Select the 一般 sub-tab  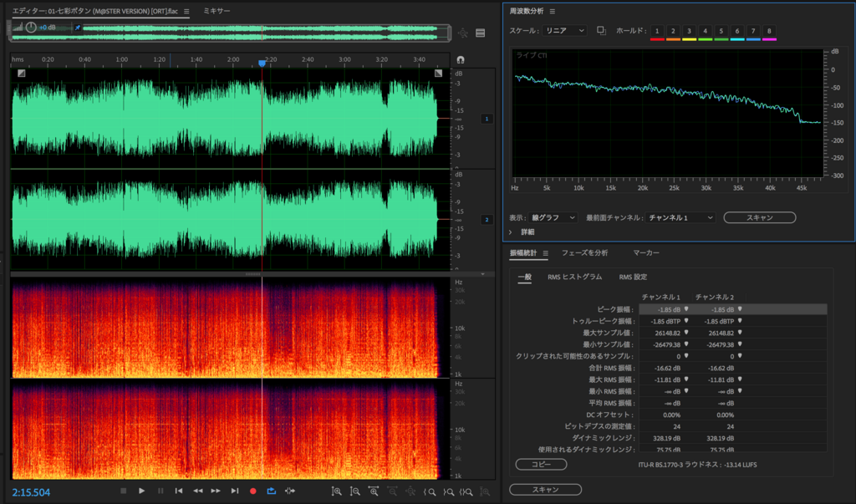coord(525,277)
